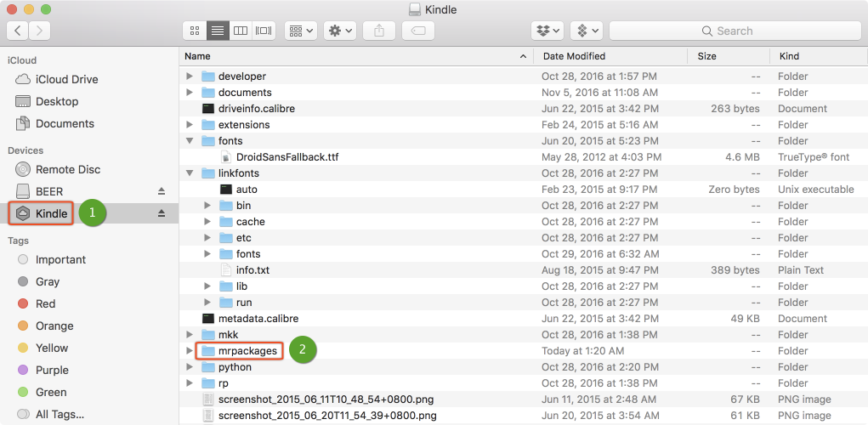The height and width of the screenshot is (425, 868).
Task: Click the Share toolbar button
Action: point(379,31)
